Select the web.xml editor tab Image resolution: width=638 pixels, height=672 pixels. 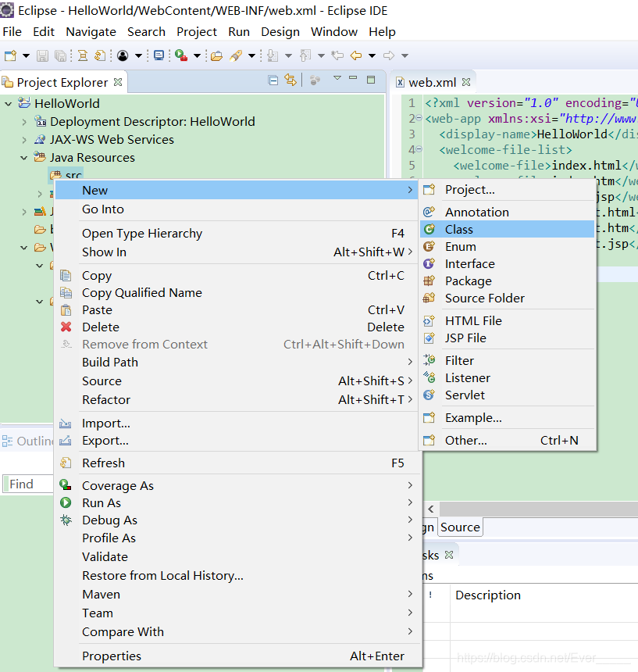pyautogui.click(x=433, y=82)
